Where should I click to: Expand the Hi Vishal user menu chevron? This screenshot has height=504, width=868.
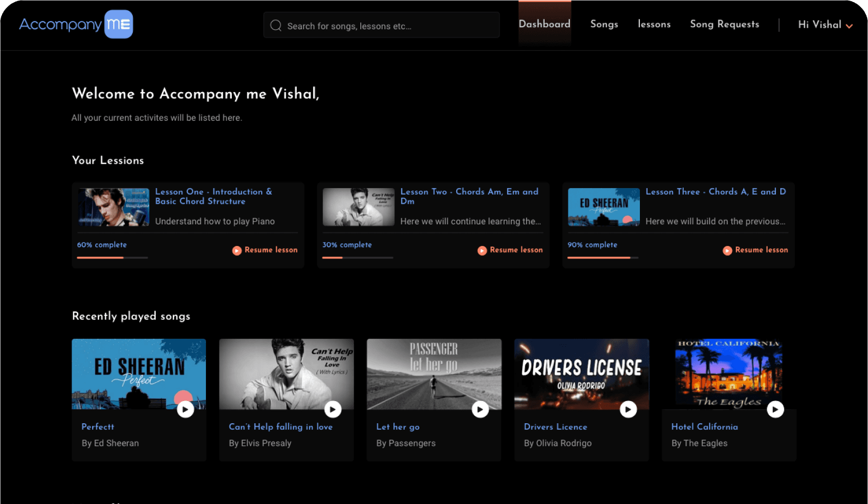[849, 26]
